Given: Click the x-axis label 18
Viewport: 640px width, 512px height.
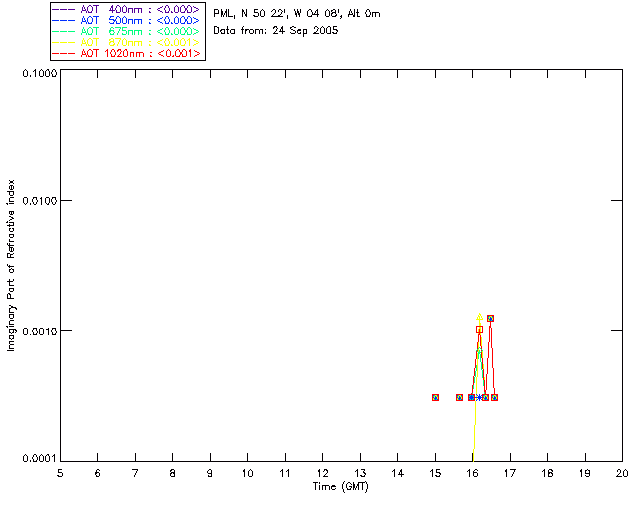Looking at the screenshot, I should [x=547, y=473].
